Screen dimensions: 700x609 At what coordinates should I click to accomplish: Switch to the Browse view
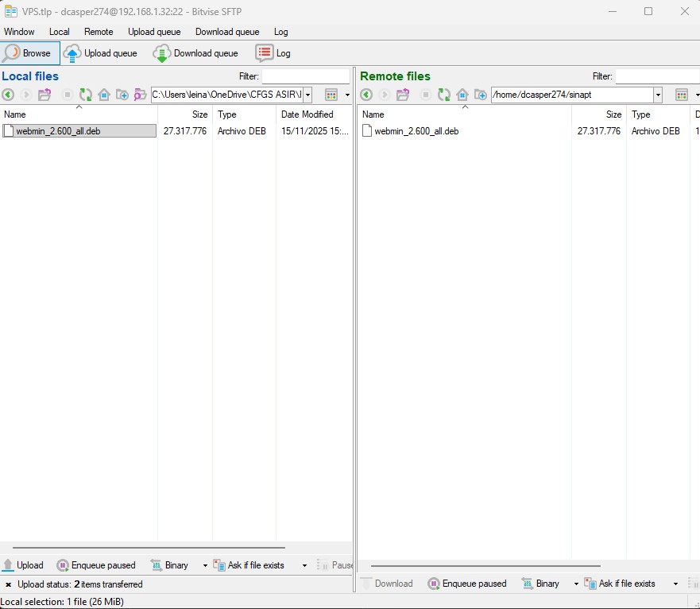(x=29, y=53)
